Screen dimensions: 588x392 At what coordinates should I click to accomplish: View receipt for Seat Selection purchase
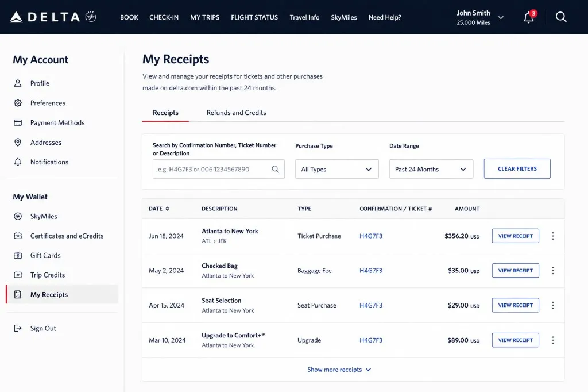tap(515, 305)
